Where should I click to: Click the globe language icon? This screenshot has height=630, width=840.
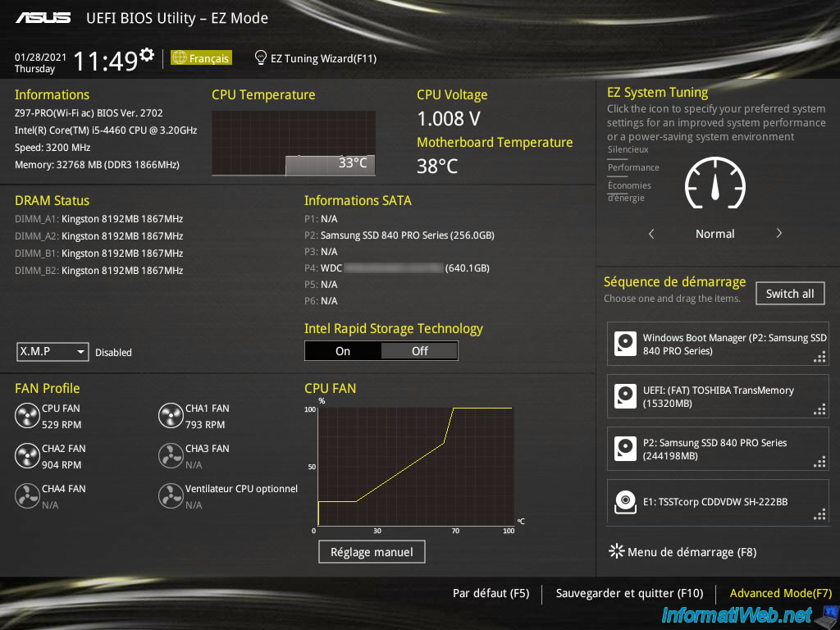click(180, 57)
